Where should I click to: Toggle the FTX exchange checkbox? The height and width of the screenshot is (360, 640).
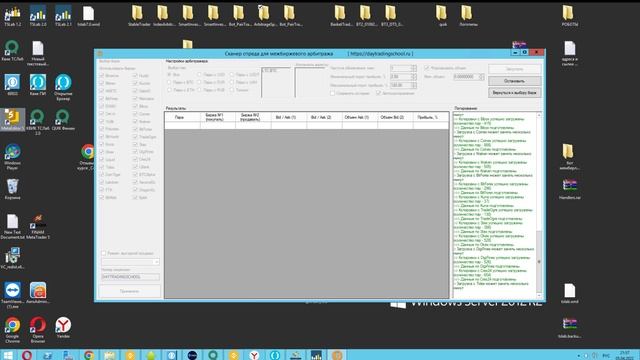point(102,190)
